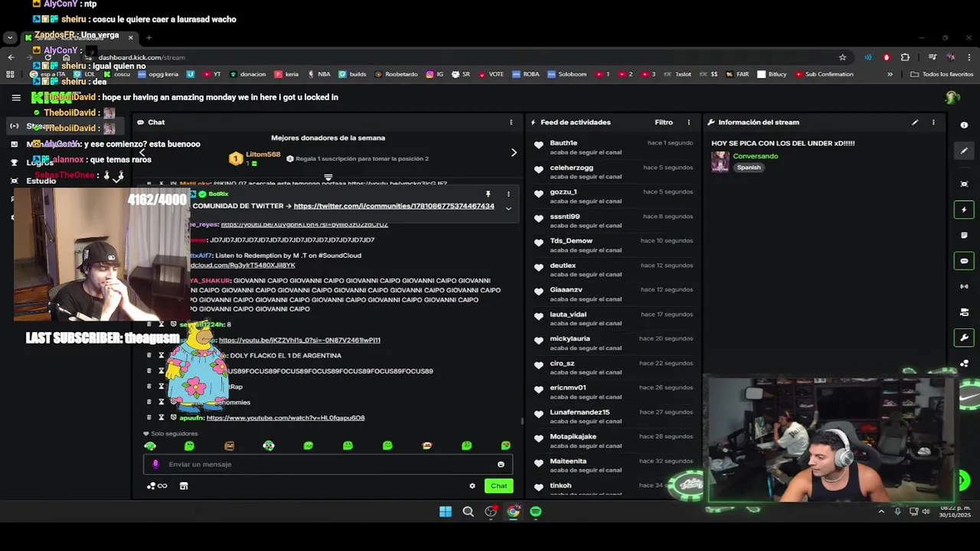Click follower Bauth1e in the activity feed

[x=563, y=143]
